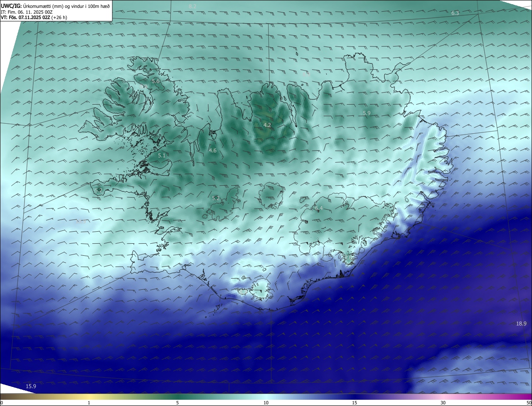This screenshot has width=532, height=406.
Task: Click the 5.2 value inside the western glacier outline
Action: click(216, 198)
